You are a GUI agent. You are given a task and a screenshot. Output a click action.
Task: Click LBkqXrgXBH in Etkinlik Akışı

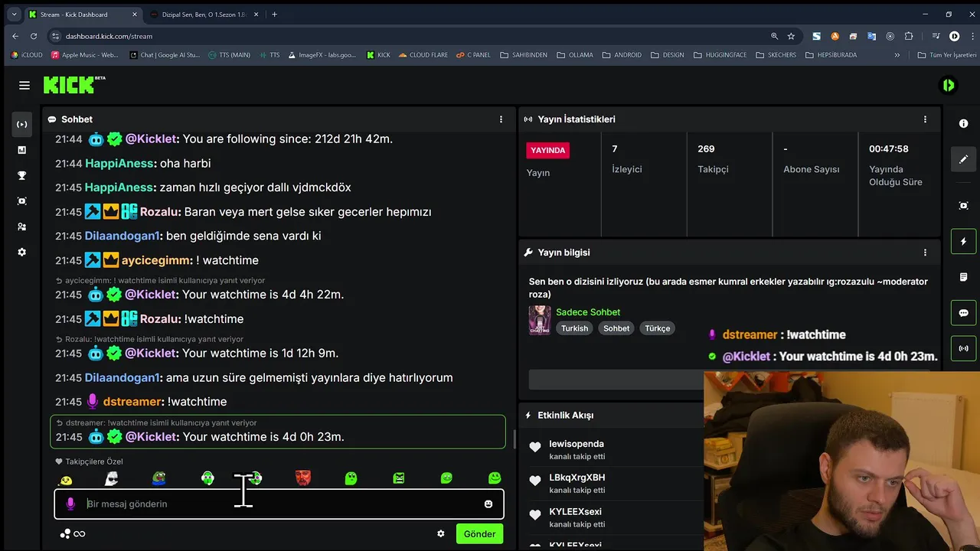577,478
